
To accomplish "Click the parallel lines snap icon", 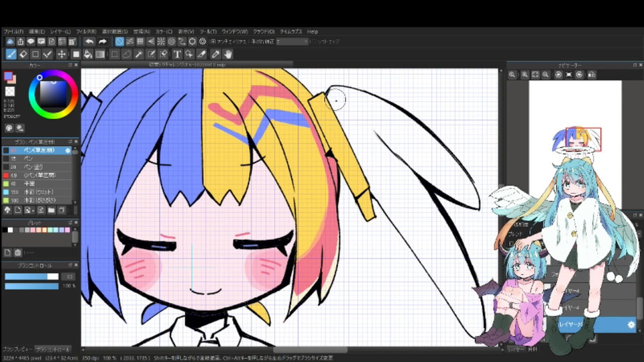I will click(x=129, y=42).
